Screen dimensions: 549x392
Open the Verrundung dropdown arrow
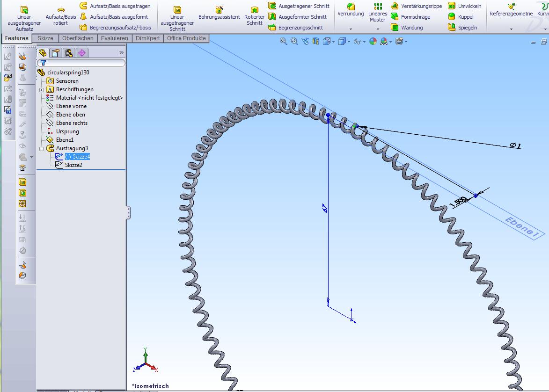(x=351, y=29)
